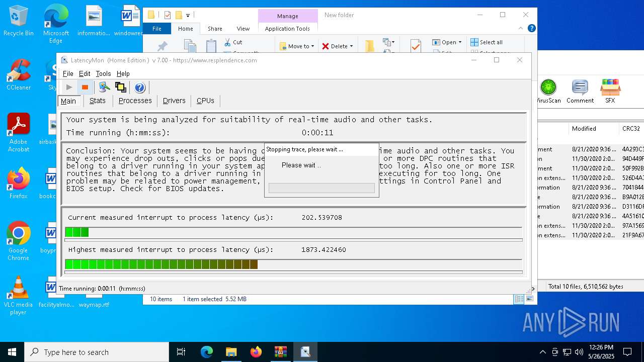
Task: Select the Share ribbon tab in Explorer
Action: click(x=215, y=29)
